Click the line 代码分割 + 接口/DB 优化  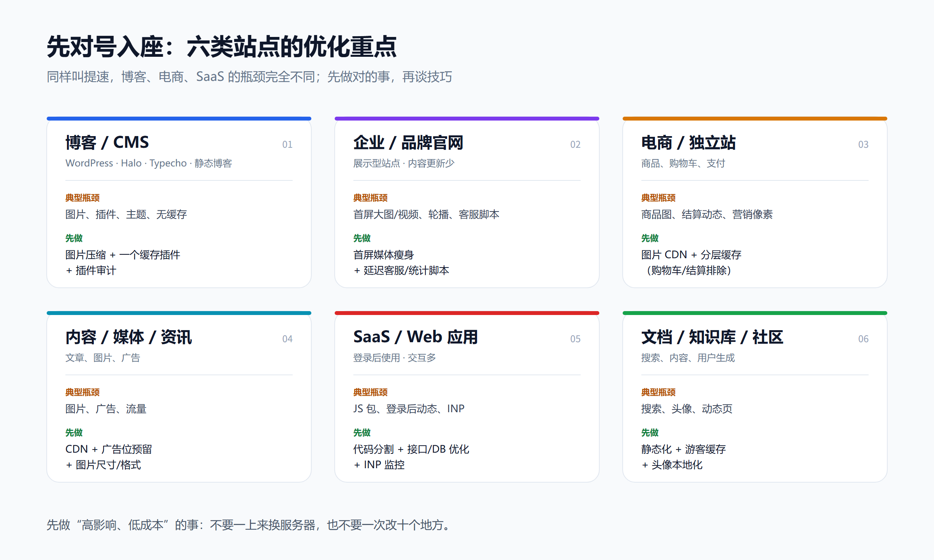(411, 449)
